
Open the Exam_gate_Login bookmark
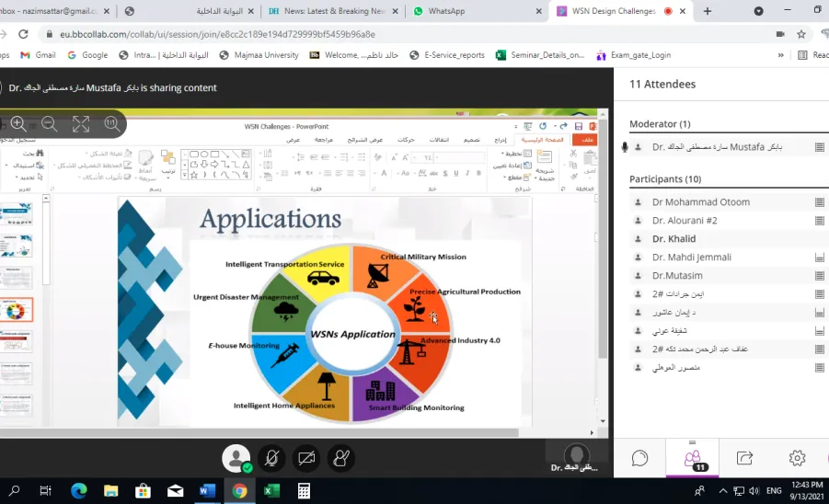coord(633,55)
